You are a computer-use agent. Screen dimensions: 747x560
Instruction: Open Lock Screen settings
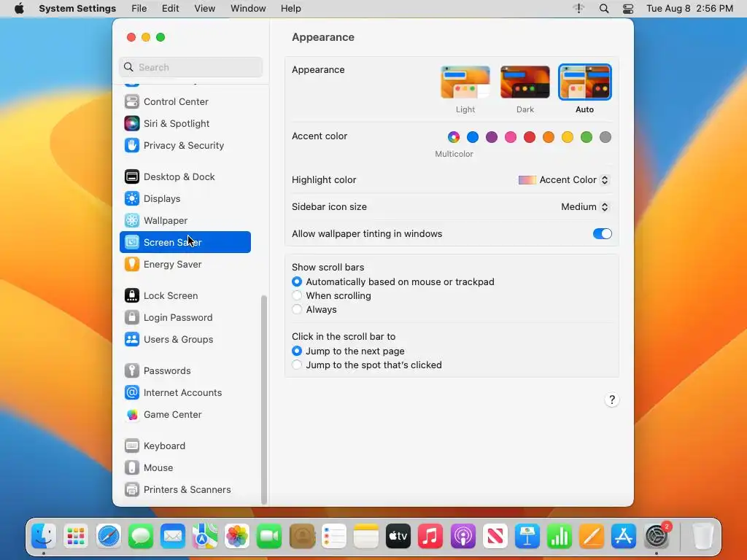[185, 296]
